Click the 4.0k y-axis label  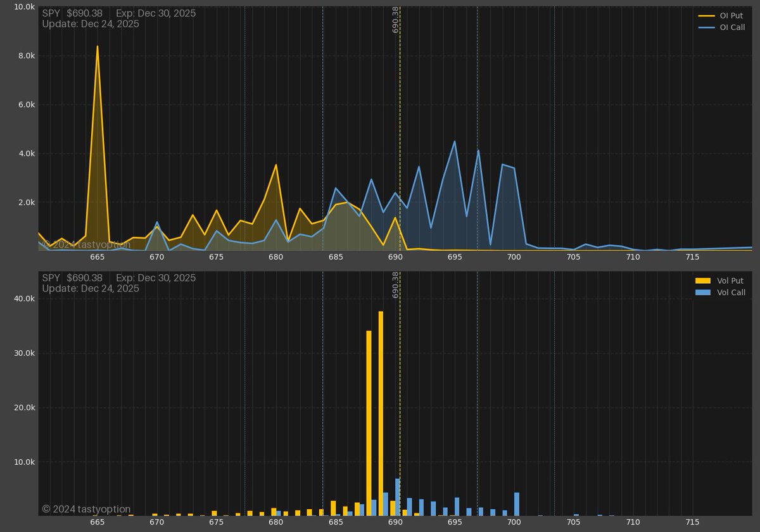point(26,154)
